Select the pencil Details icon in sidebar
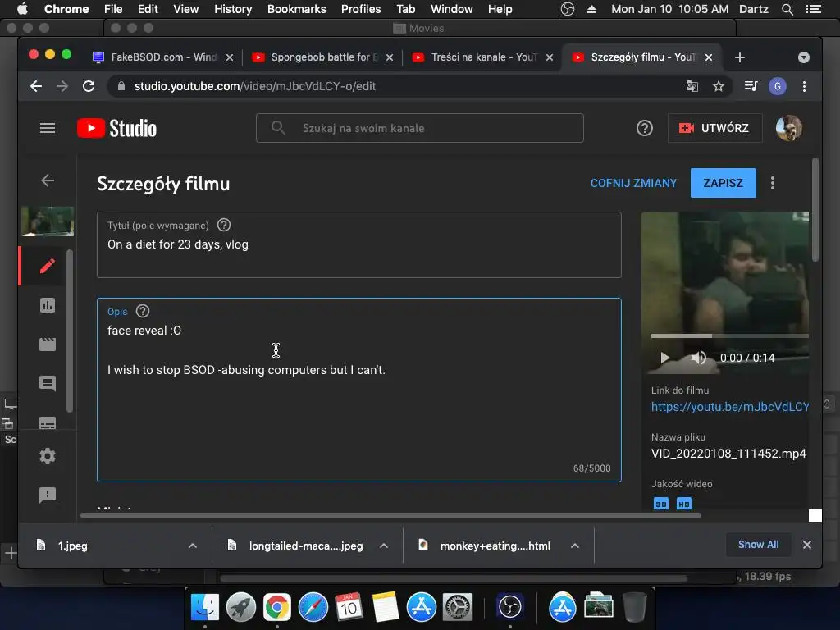This screenshot has height=630, width=840. (47, 266)
